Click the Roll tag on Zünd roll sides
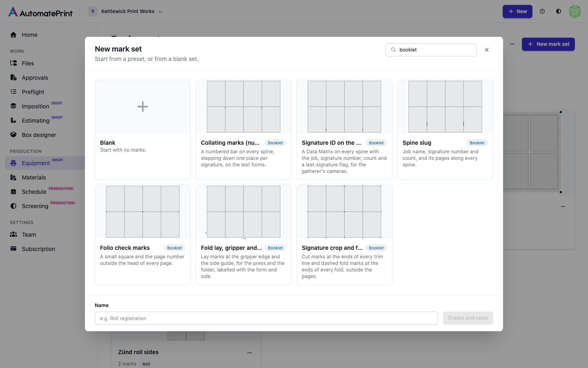588x368 pixels. [146, 364]
